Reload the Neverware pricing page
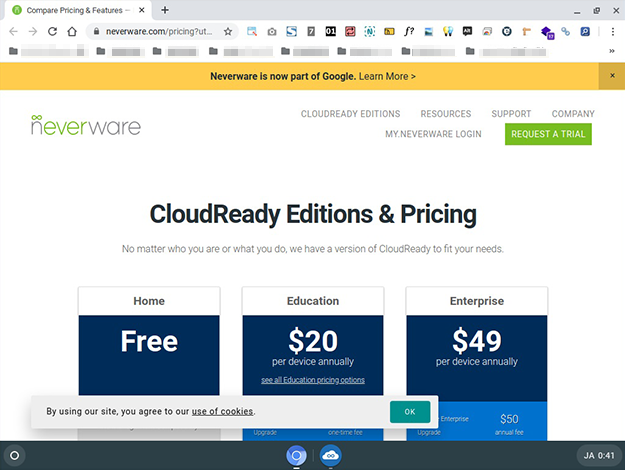 pyautogui.click(x=52, y=31)
